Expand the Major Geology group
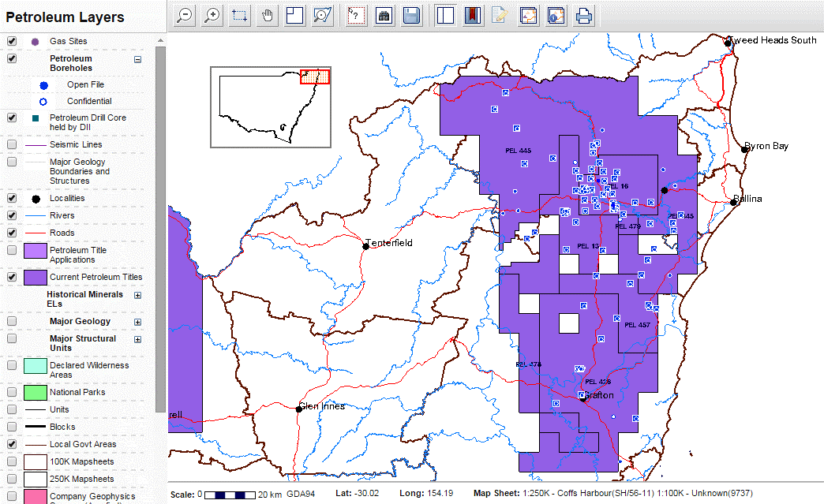 [x=137, y=322]
